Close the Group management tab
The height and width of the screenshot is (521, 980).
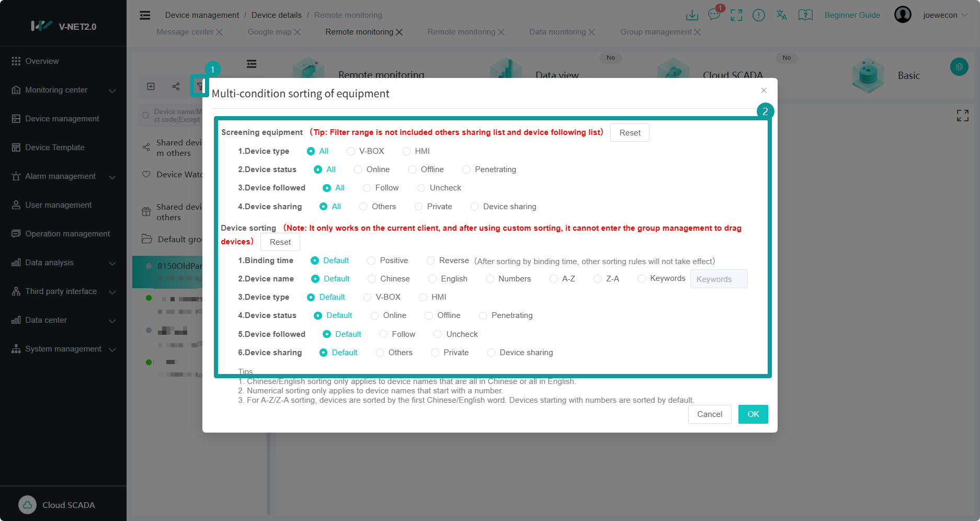coord(697,32)
